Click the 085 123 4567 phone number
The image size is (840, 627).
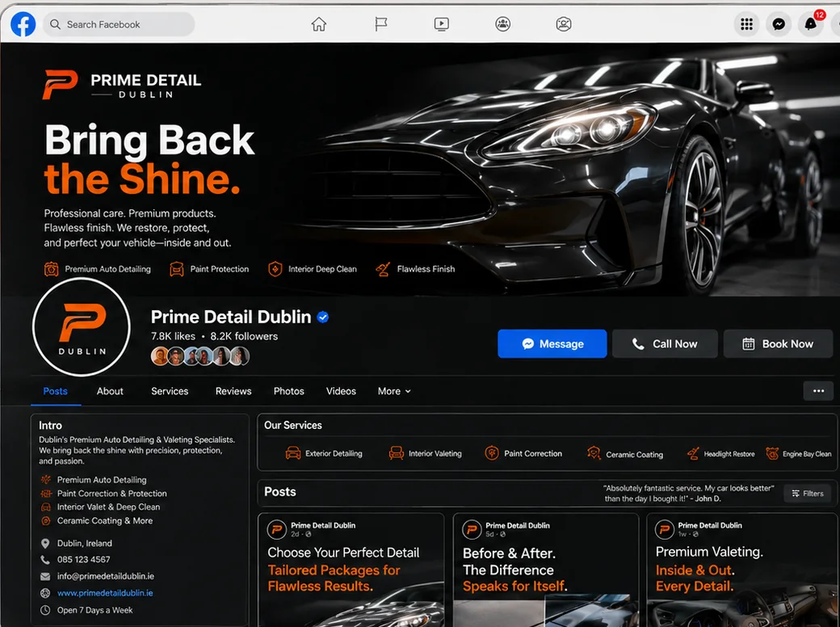(x=83, y=559)
